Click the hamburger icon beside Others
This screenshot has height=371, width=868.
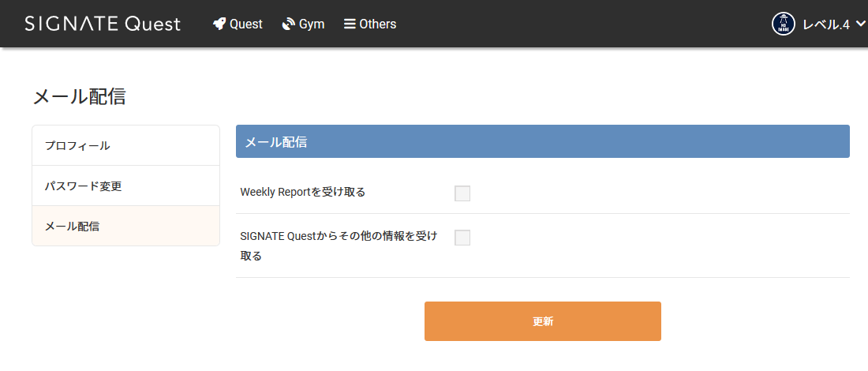pyautogui.click(x=350, y=24)
